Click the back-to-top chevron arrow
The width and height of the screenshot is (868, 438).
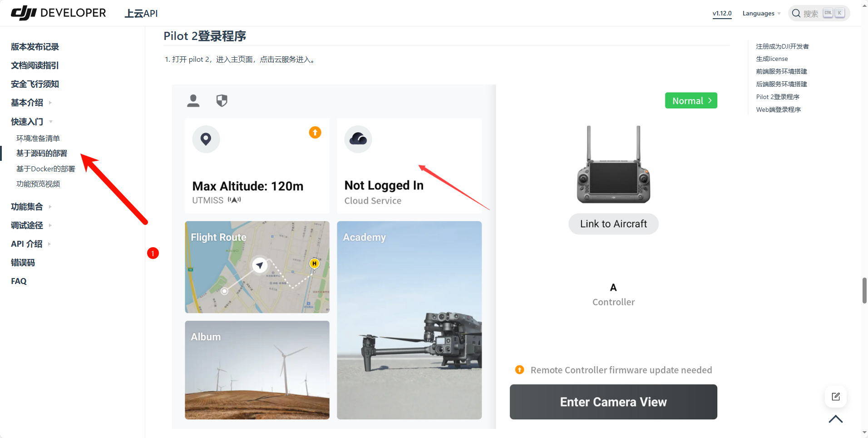click(x=835, y=419)
